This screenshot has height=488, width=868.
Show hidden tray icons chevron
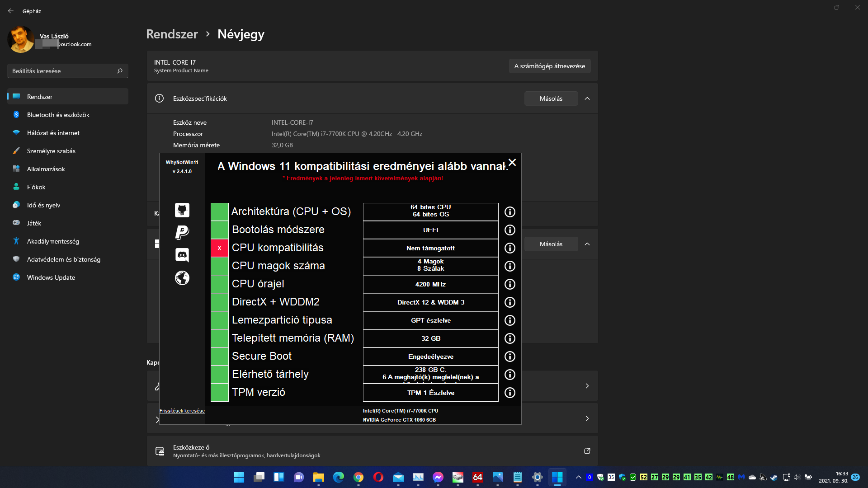pyautogui.click(x=578, y=477)
